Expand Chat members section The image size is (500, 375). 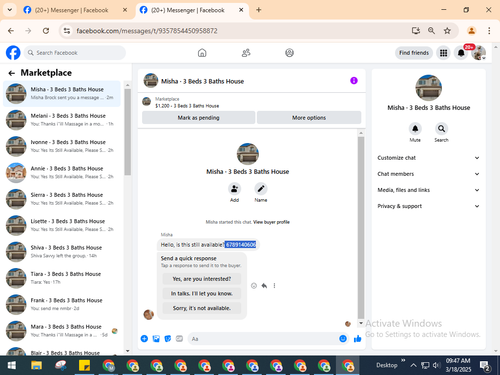[428, 174]
